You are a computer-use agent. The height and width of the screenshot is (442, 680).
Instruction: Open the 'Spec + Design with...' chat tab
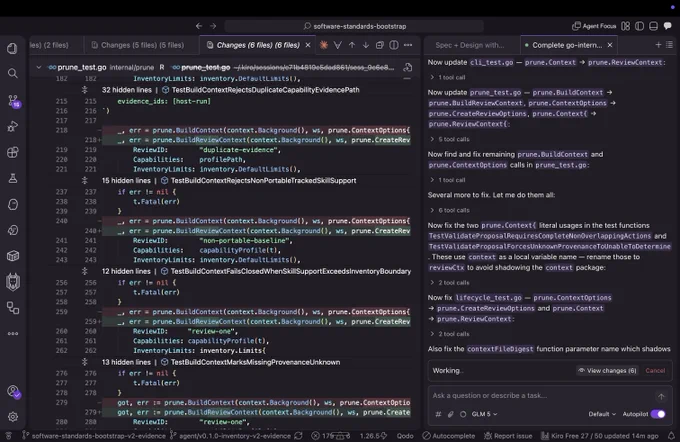[470, 45]
